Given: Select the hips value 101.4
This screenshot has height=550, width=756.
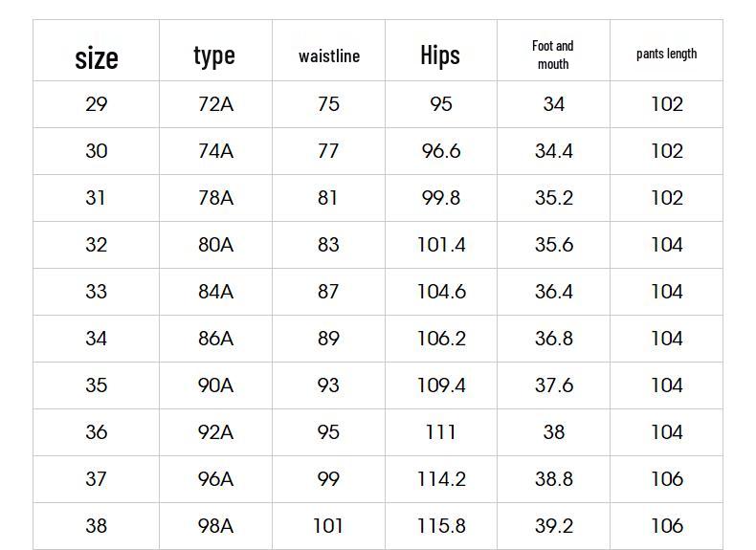Looking at the screenshot, I should click(x=441, y=244).
